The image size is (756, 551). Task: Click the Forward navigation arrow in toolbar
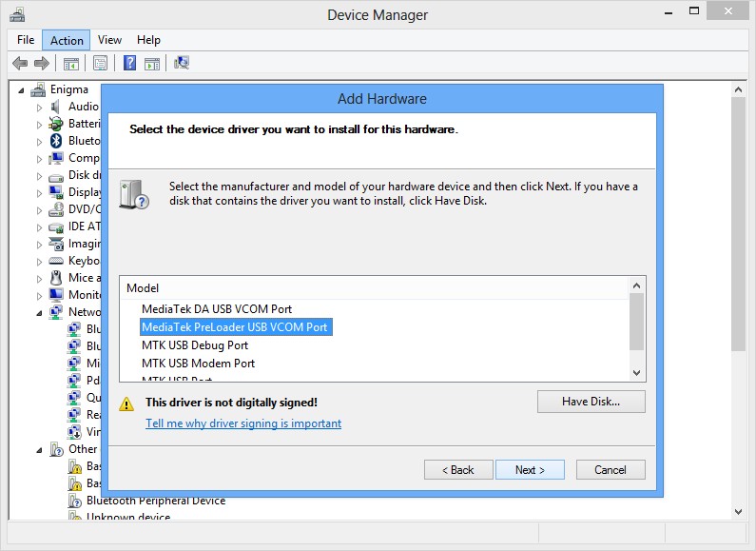(42, 63)
